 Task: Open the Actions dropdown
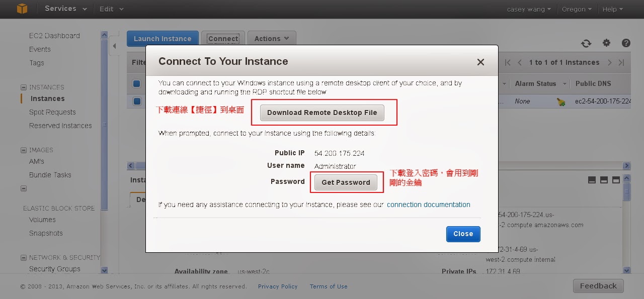click(x=272, y=39)
